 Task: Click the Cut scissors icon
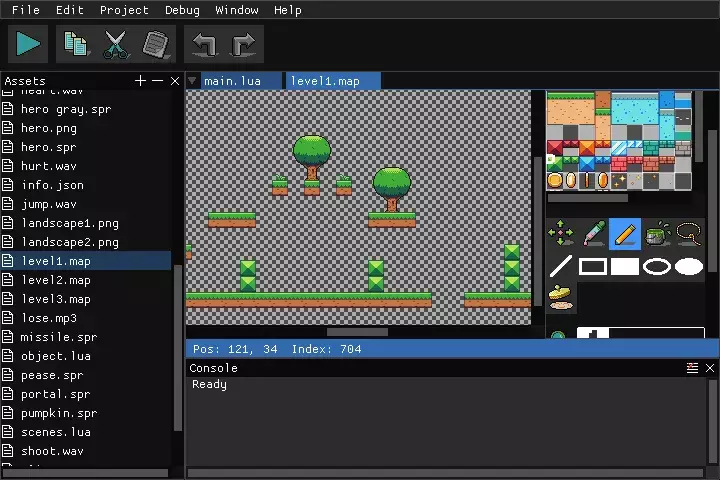(115, 44)
